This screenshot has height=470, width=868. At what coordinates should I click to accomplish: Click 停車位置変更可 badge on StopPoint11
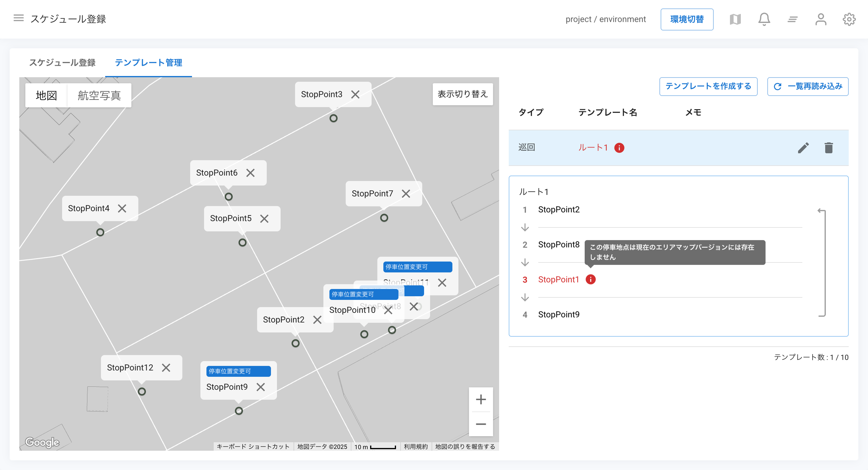point(417,267)
